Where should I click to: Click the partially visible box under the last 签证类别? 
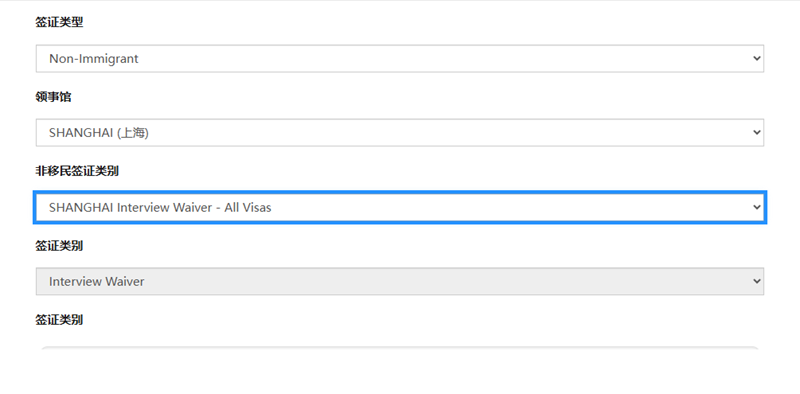coord(399,348)
